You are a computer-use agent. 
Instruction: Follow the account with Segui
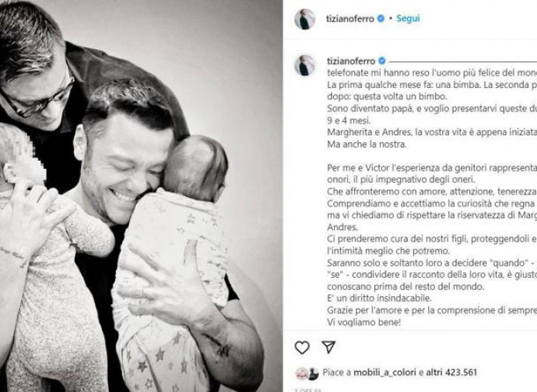(x=408, y=19)
